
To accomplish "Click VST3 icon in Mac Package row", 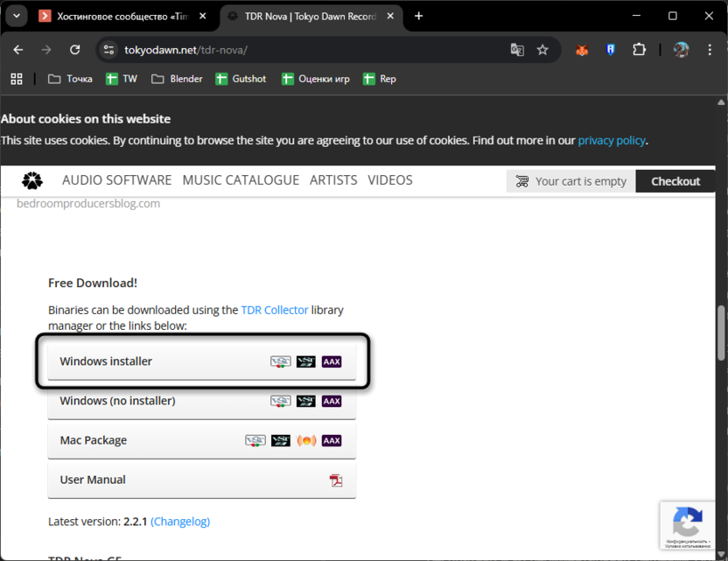I will 280,441.
